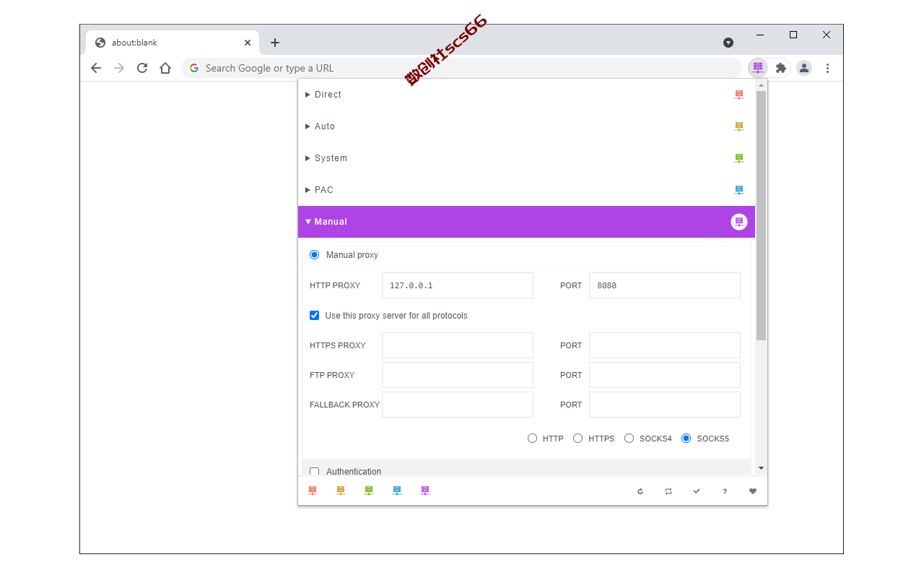This screenshot has width=924, height=578.
Task: Click the checkmark apply icon in footer
Action: [x=697, y=491]
